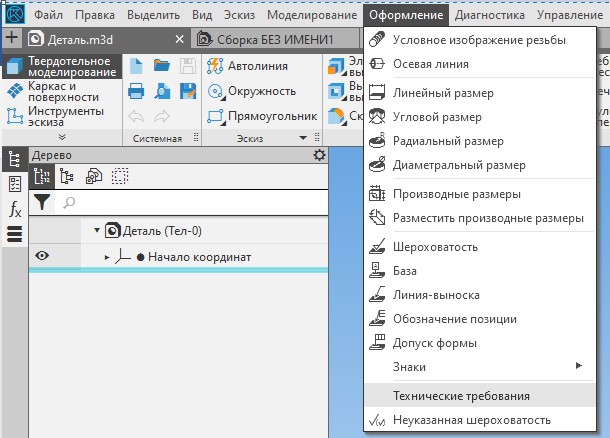This screenshot has width=610, height=438.
Task: Click the Автолиния tool
Action: coord(247,66)
